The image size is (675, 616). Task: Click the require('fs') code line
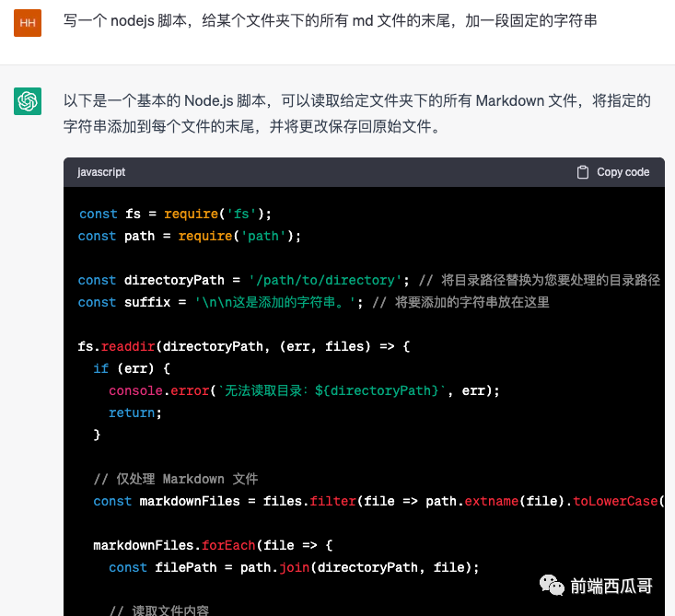click(x=175, y=214)
